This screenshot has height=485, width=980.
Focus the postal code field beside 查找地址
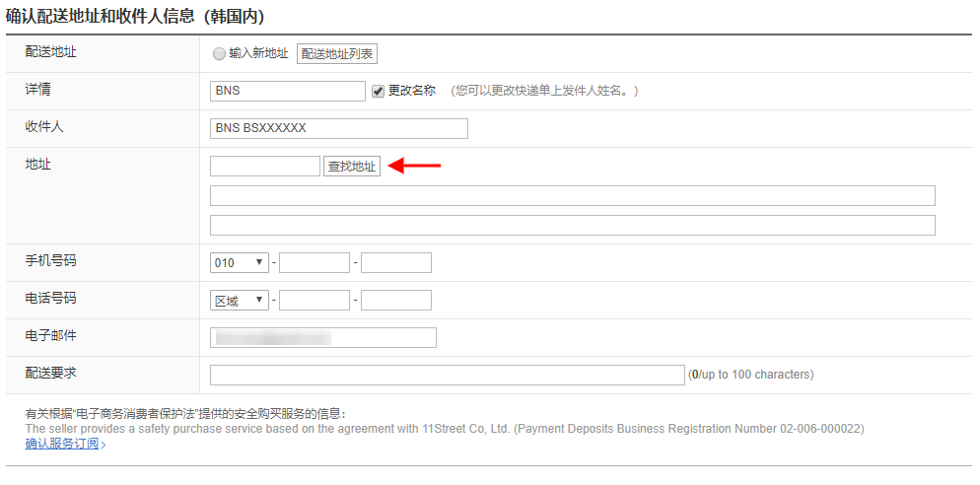(x=265, y=167)
